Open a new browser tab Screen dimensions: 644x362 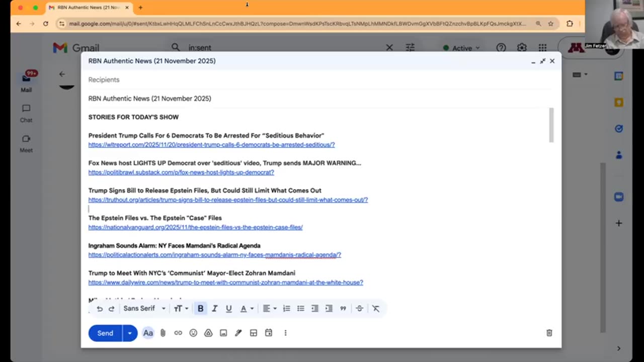click(140, 8)
